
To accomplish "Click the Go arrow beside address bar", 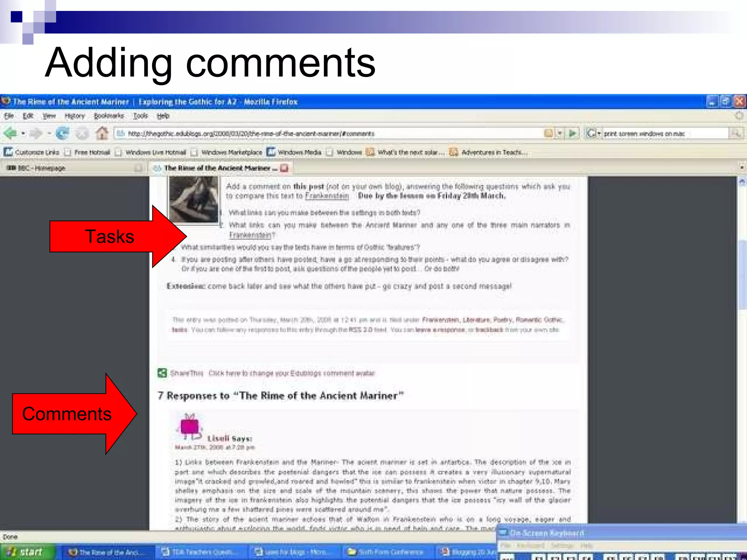I will (572, 133).
